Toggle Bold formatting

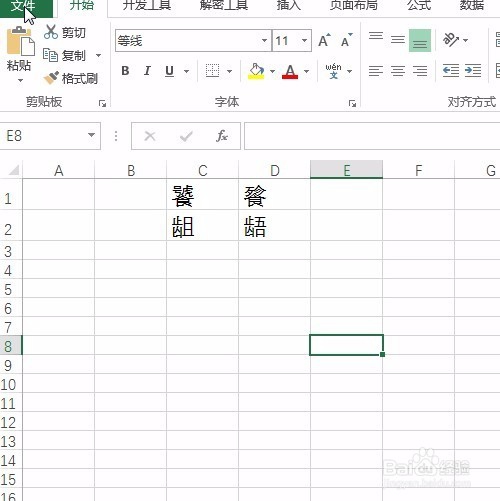click(x=125, y=71)
